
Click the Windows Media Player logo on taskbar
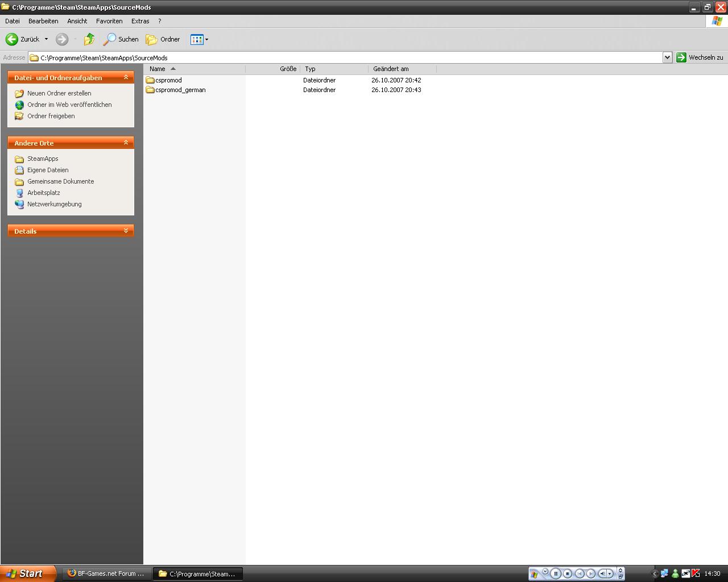pos(534,574)
